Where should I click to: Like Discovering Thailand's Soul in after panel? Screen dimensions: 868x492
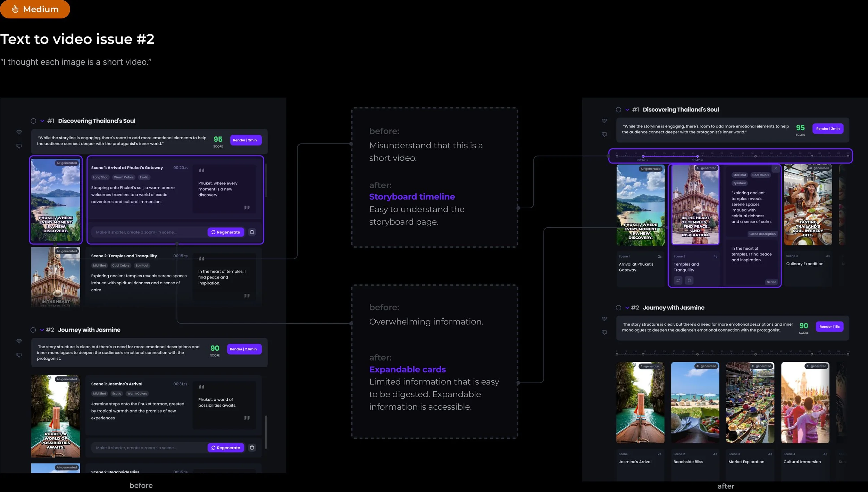pyautogui.click(x=604, y=121)
